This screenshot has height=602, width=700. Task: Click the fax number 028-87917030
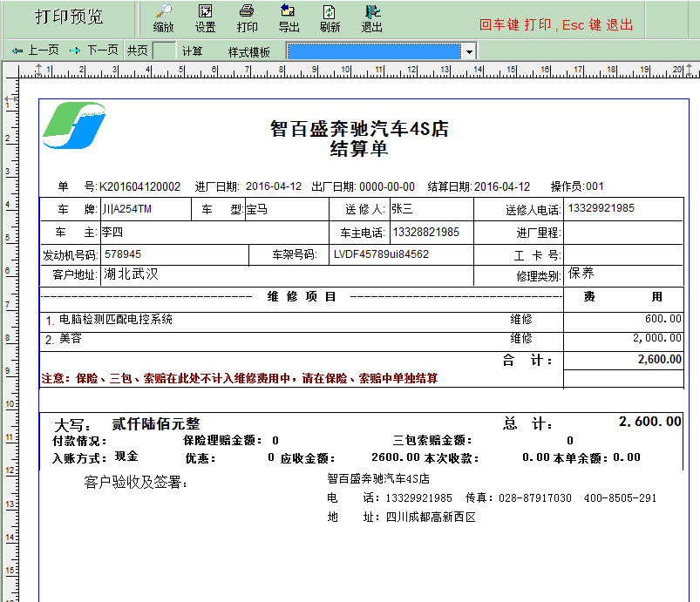[x=535, y=498]
